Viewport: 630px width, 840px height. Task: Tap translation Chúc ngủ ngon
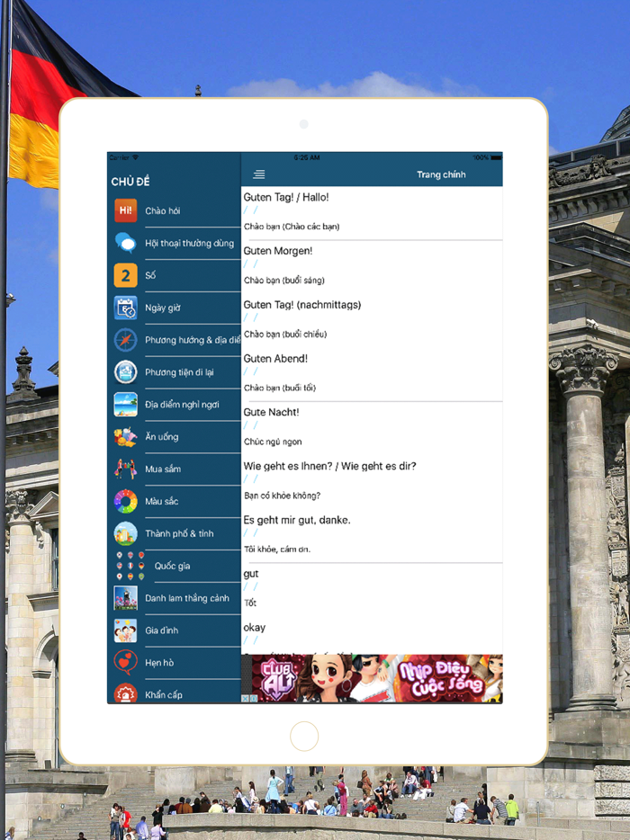(x=273, y=442)
